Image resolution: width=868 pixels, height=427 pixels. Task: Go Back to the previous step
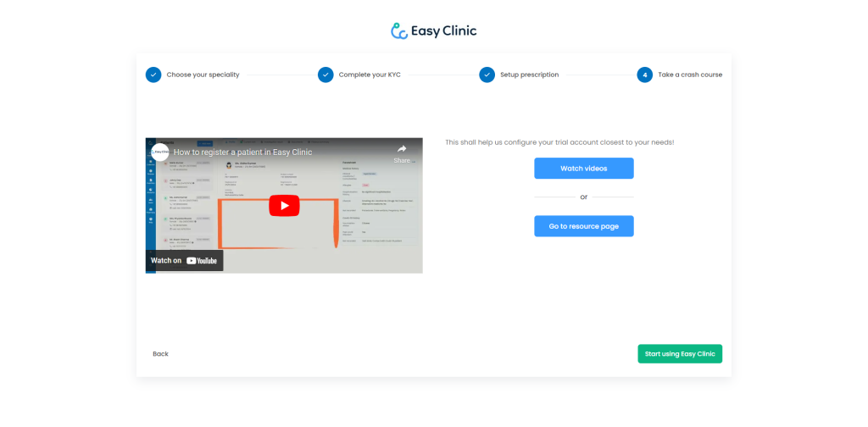[160, 353]
